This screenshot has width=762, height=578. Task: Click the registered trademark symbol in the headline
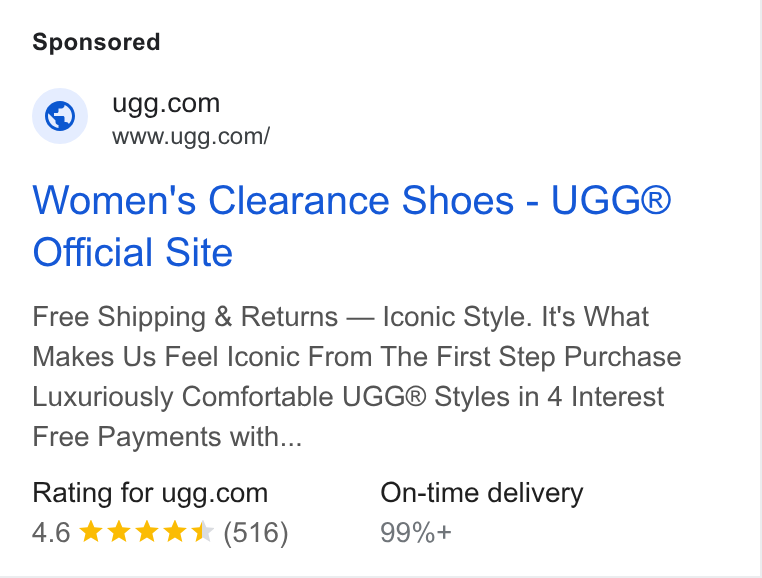pyautogui.click(x=655, y=200)
